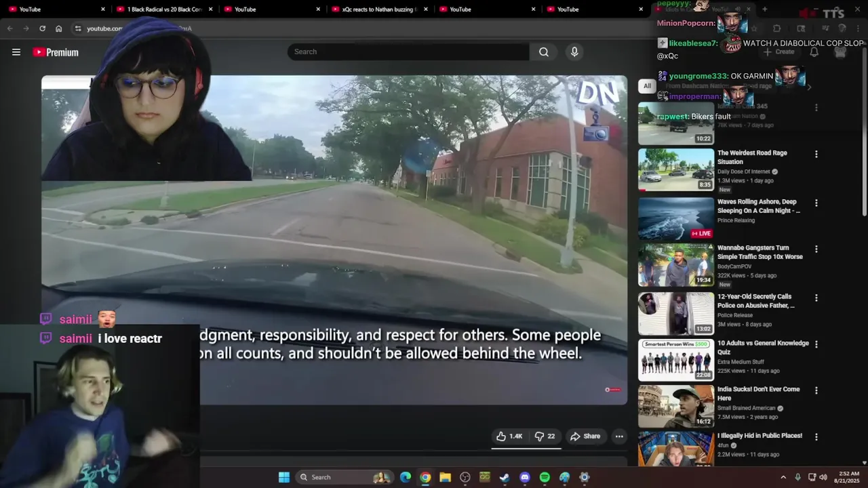
Task: Open Wannabe Gangsters Turn Simple Traffic Stop title
Action: [x=759, y=252]
